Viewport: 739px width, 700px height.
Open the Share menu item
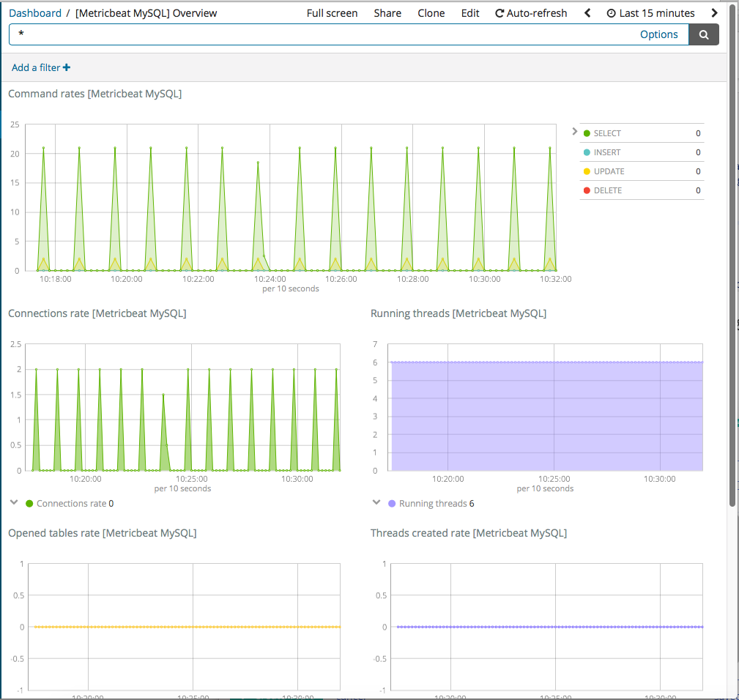[x=387, y=13]
